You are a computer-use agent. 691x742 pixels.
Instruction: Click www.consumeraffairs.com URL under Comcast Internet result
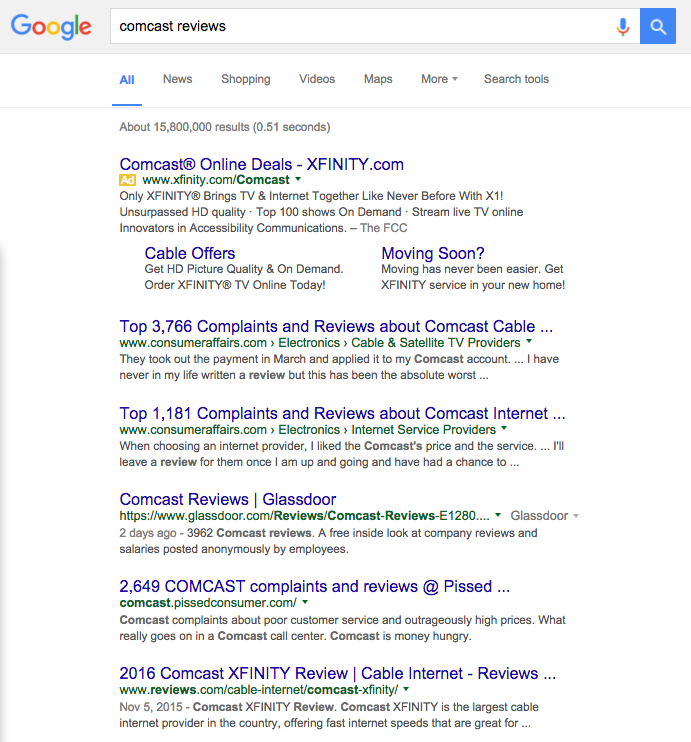click(x=193, y=430)
